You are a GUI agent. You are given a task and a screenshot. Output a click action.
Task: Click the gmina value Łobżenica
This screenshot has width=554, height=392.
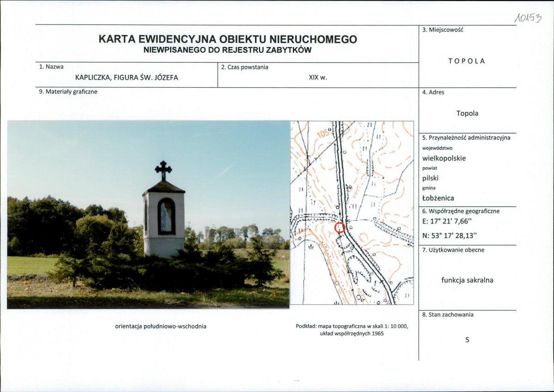point(439,198)
